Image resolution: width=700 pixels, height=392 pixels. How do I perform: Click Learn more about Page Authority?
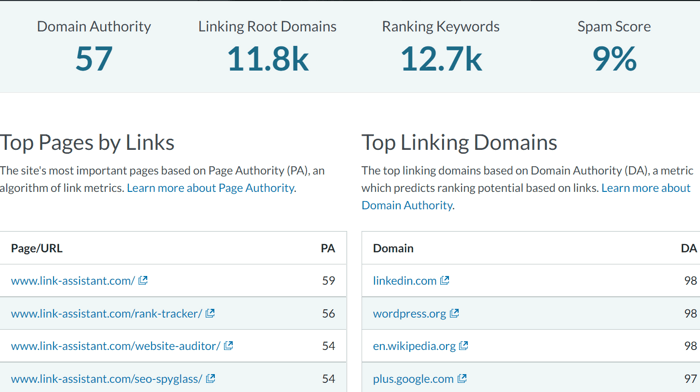(211, 188)
